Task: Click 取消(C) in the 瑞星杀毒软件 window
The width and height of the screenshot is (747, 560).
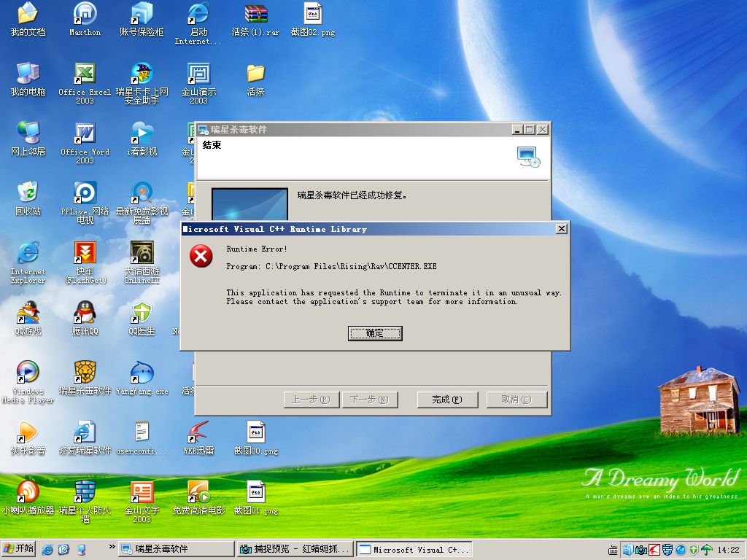Action: pos(516,400)
